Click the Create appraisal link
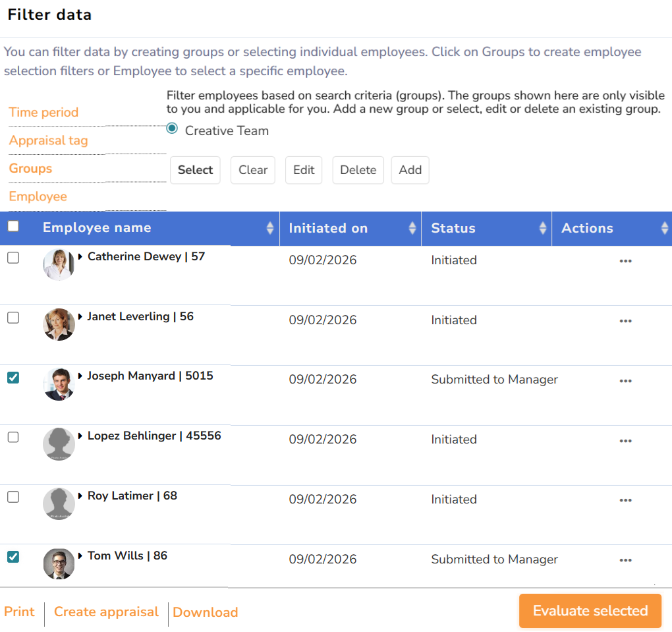 (106, 612)
